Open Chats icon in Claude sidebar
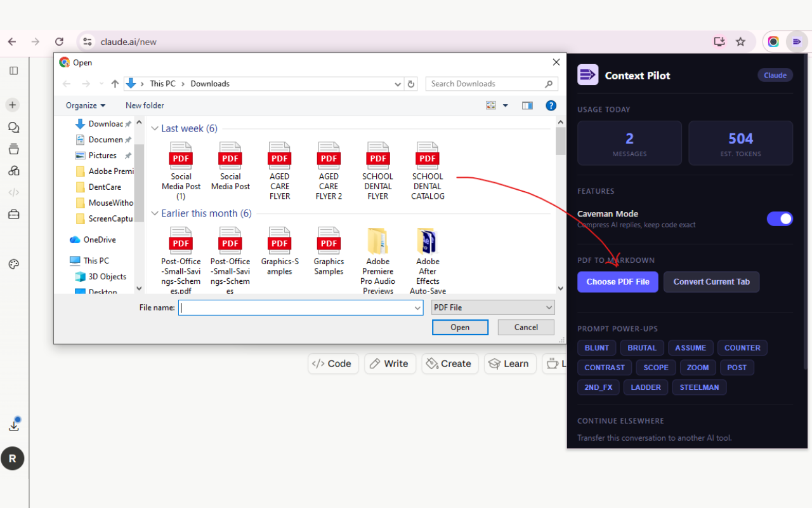This screenshot has width=812, height=508. [13, 128]
